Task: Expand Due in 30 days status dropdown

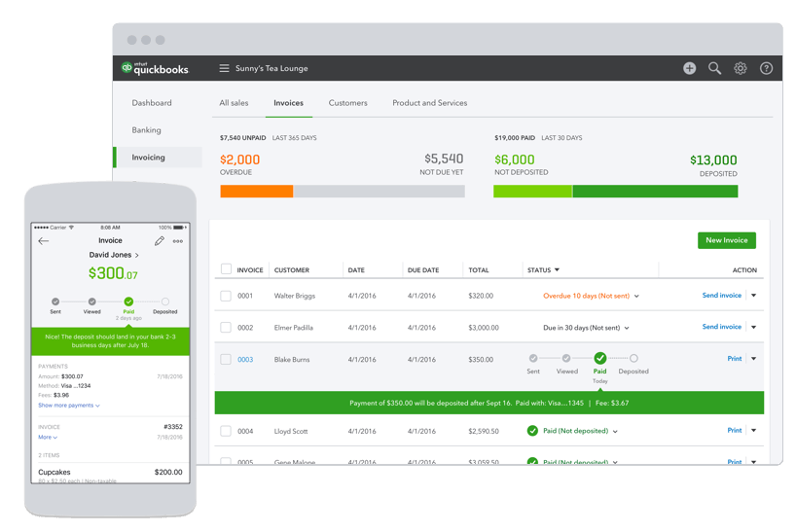Action: 627,328
